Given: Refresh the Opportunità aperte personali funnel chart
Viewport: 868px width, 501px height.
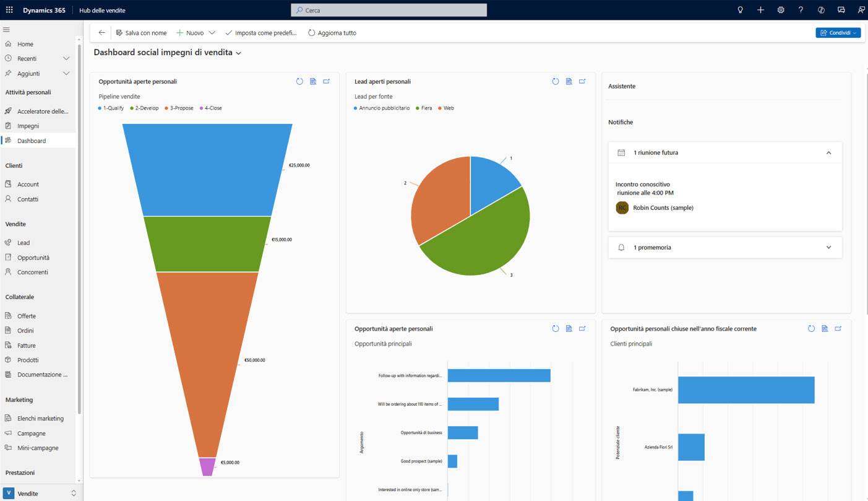Looking at the screenshot, I should coord(299,81).
